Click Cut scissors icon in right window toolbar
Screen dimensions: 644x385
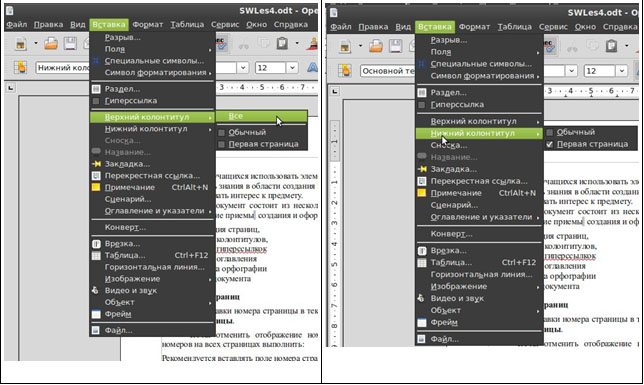coord(572,46)
